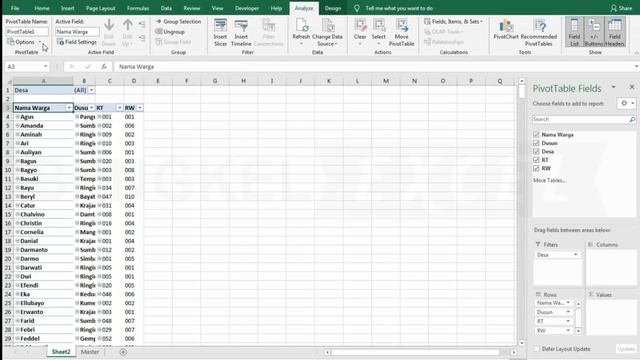Open the File tab
The width and height of the screenshot is (640, 360).
(x=15, y=8)
